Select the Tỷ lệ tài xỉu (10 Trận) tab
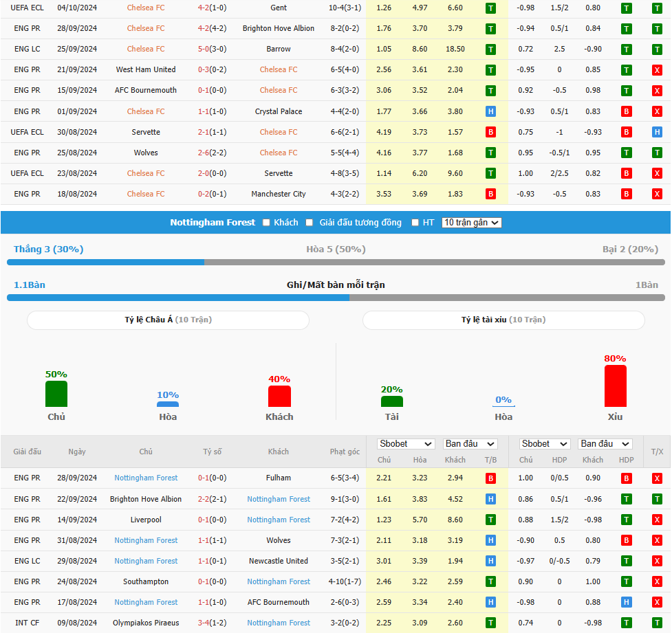672x633 pixels. (x=503, y=320)
